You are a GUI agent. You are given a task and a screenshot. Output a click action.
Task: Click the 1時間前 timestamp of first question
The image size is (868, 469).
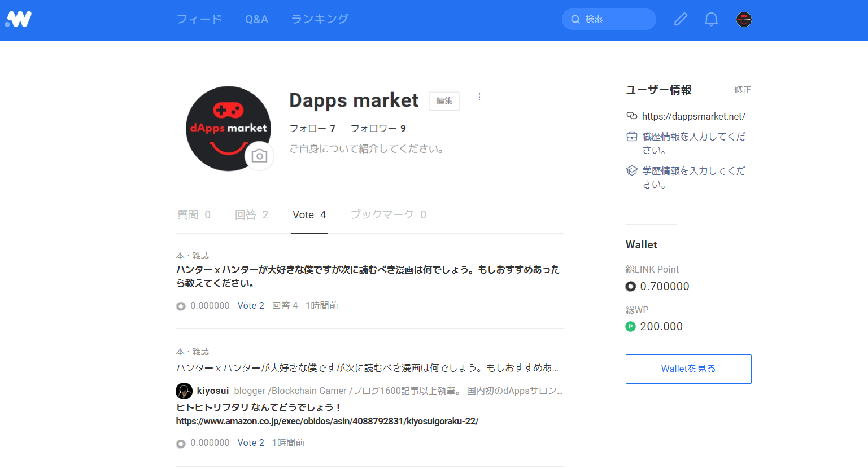(322, 305)
